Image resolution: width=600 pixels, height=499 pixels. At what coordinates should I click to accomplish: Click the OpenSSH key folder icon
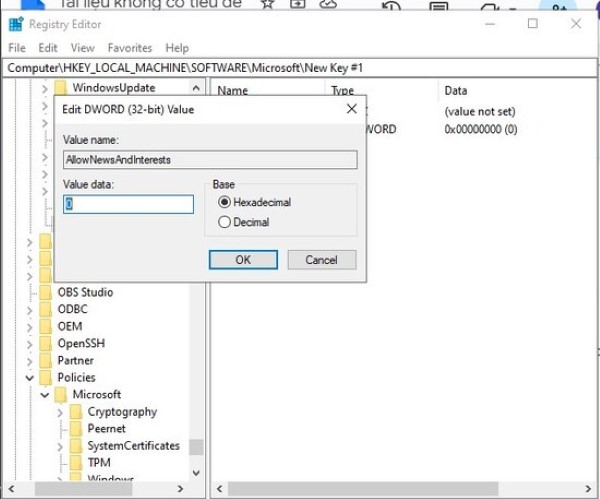[x=45, y=343]
